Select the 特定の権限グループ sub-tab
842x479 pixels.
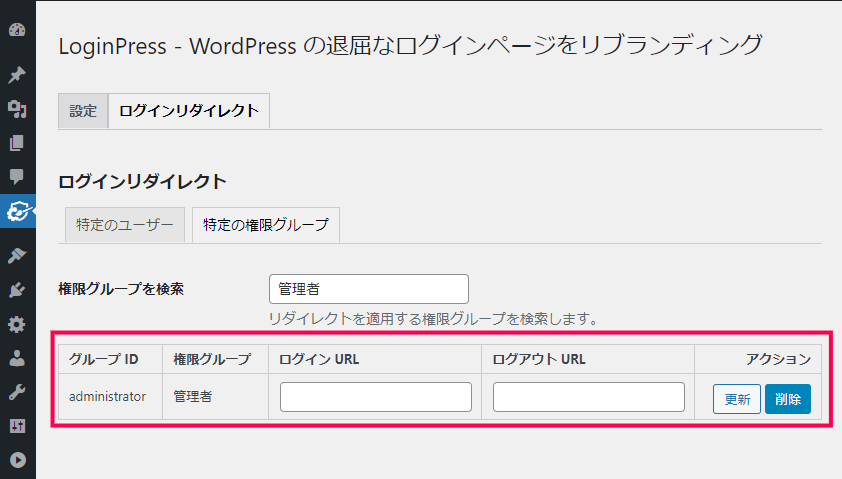pos(266,224)
